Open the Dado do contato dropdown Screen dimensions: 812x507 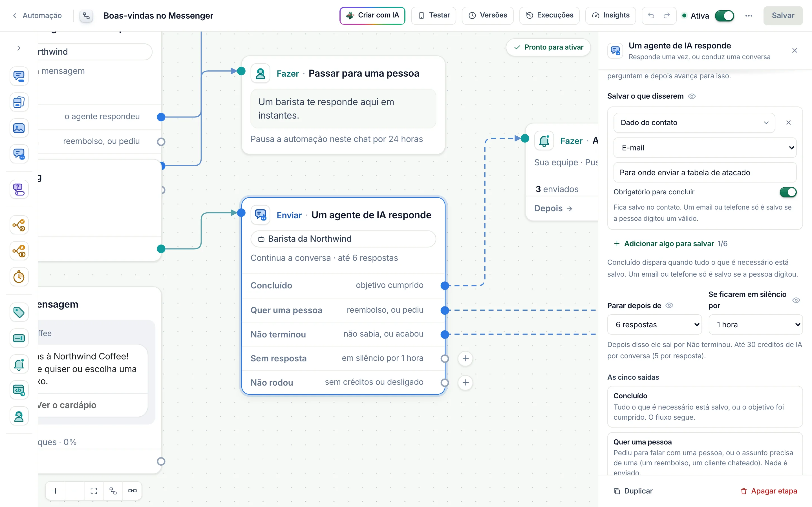click(x=694, y=123)
